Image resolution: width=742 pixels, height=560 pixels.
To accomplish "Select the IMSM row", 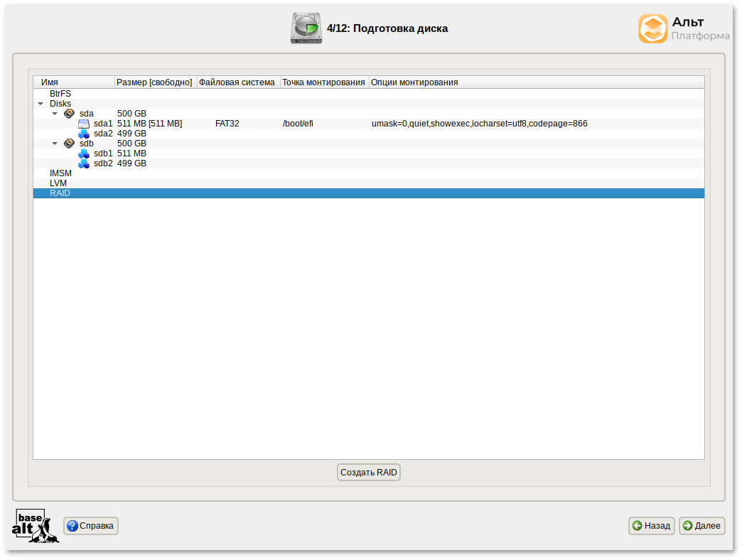I will (60, 173).
